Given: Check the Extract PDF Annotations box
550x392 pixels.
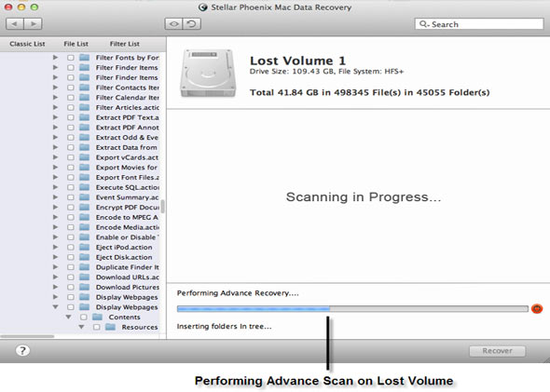Looking at the screenshot, I should click(x=71, y=128).
